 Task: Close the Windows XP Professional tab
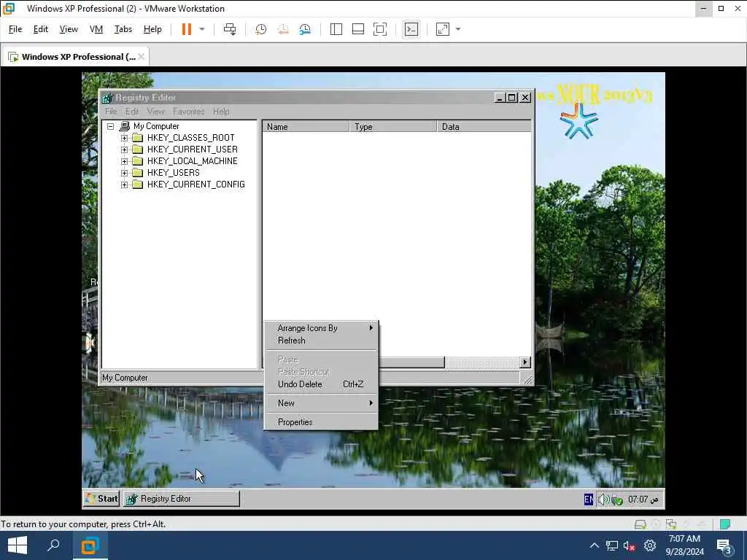[141, 57]
